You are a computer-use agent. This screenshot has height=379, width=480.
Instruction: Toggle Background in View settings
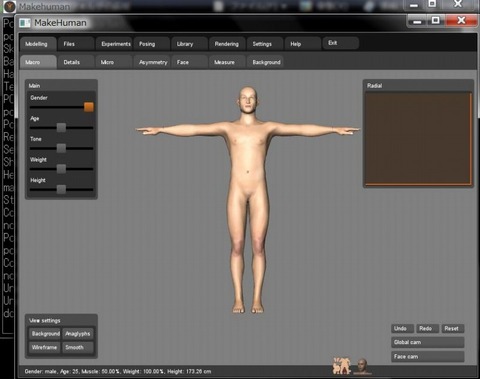pyautogui.click(x=45, y=334)
